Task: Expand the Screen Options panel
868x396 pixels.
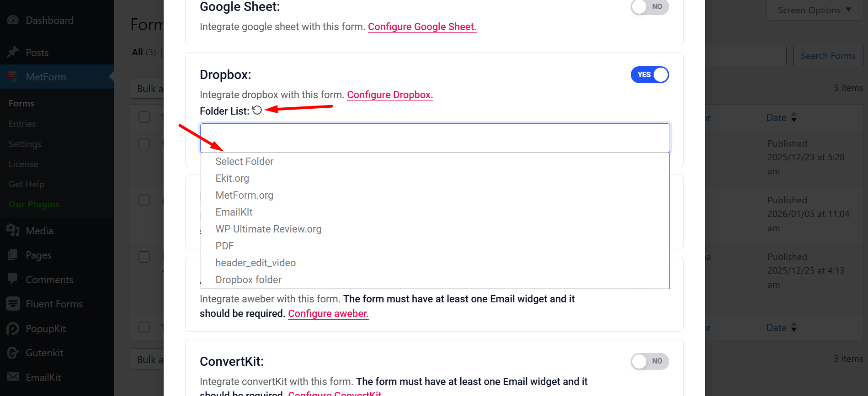Action: coord(815,10)
